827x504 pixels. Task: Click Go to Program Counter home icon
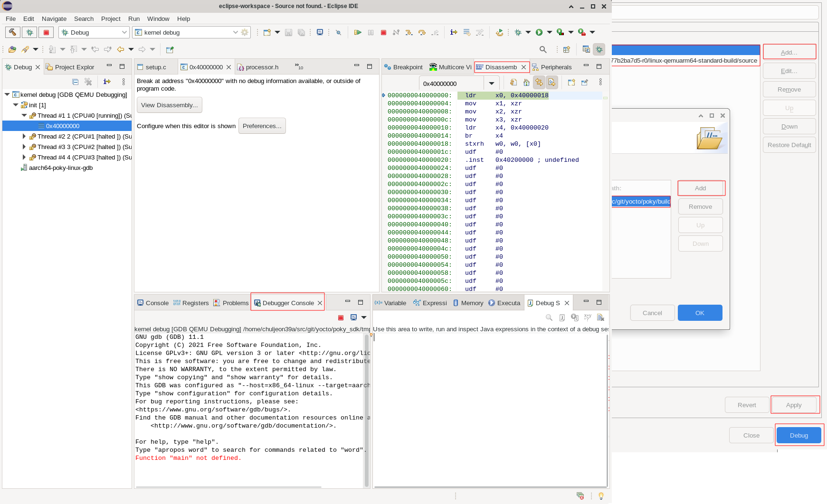pyautogui.click(x=526, y=83)
